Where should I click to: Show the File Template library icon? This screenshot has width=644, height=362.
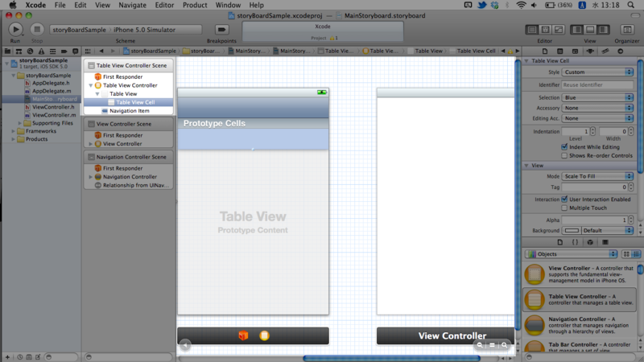tap(559, 242)
